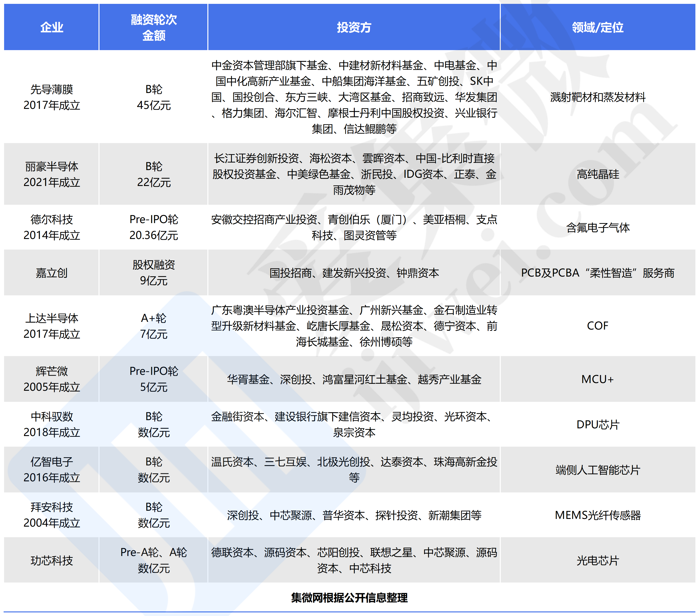Click the investor list starting with 温氏资本
This screenshot has height=616, width=699.
point(354,470)
